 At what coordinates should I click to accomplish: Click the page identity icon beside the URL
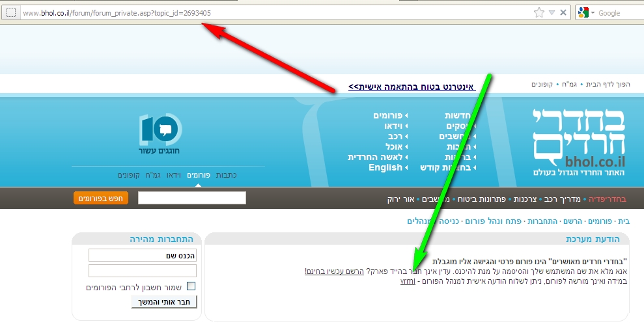[x=10, y=12]
